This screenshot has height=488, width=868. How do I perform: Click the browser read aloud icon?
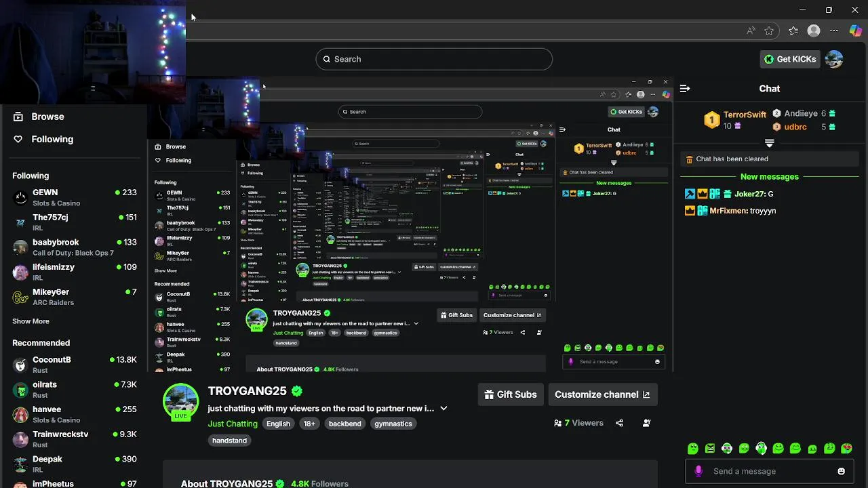pos(751,30)
